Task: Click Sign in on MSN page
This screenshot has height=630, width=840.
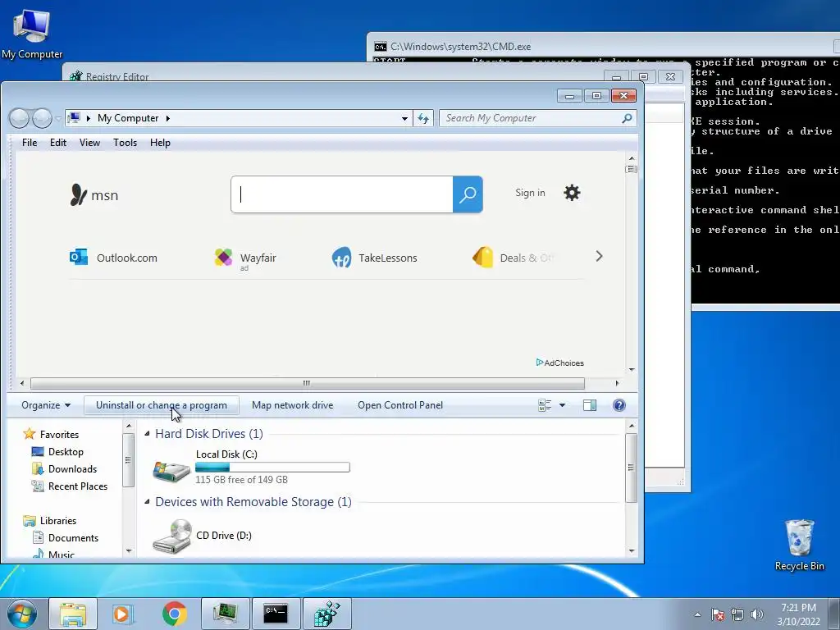Action: click(530, 193)
